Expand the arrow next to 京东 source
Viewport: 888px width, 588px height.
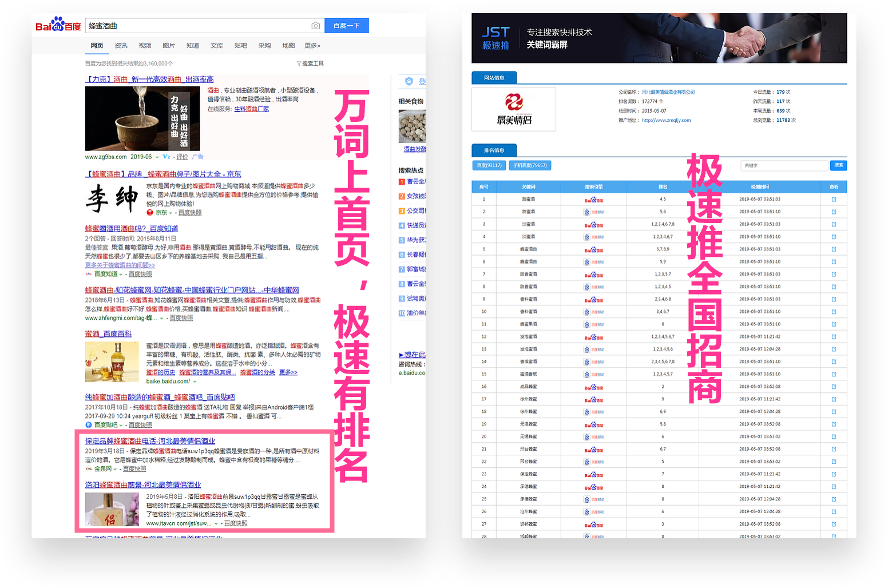click(171, 213)
